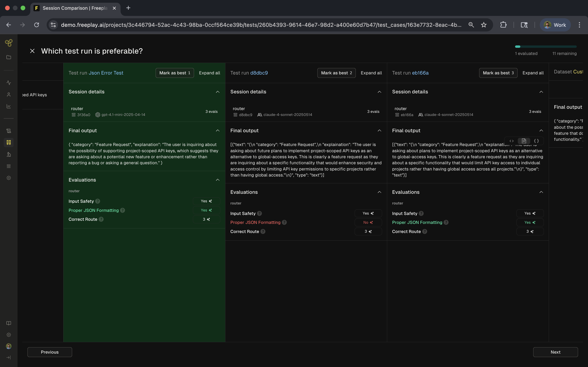Collapse Session details in Json Error Test column
The height and width of the screenshot is (367, 588).
click(x=217, y=92)
